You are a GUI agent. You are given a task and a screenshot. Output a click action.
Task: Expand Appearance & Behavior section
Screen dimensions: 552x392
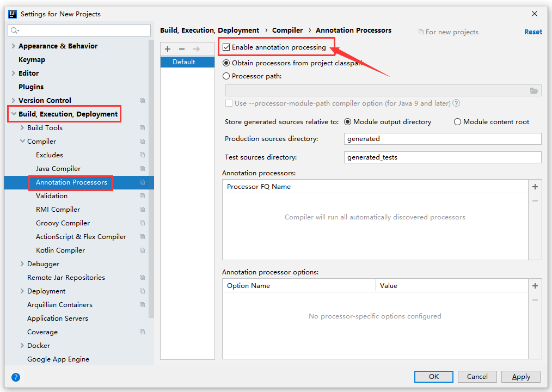(14, 46)
